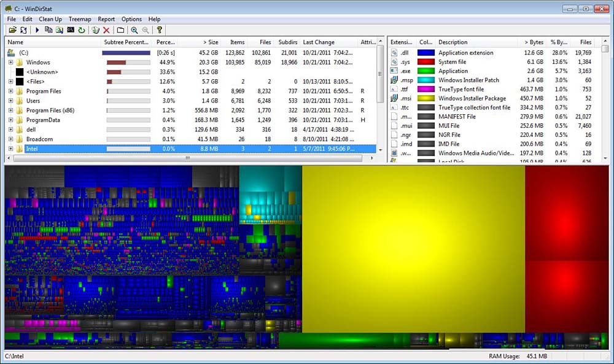
Task: Open Command Prompt Here toolbar icon
Action: point(70,29)
